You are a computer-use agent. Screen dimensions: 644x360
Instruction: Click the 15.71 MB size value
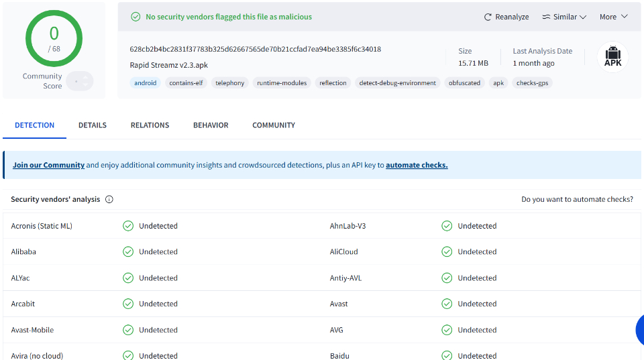[473, 63]
